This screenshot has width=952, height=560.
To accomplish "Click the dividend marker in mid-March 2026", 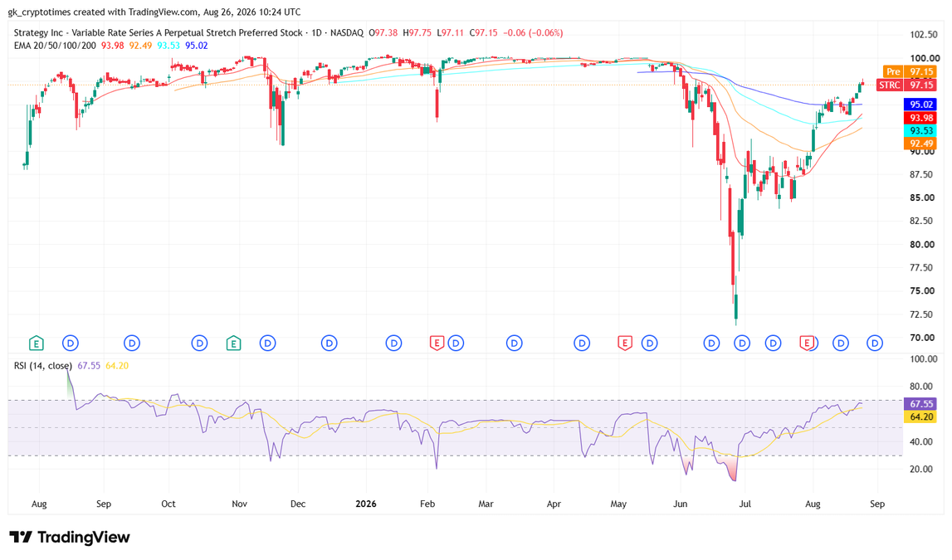I will [x=515, y=343].
